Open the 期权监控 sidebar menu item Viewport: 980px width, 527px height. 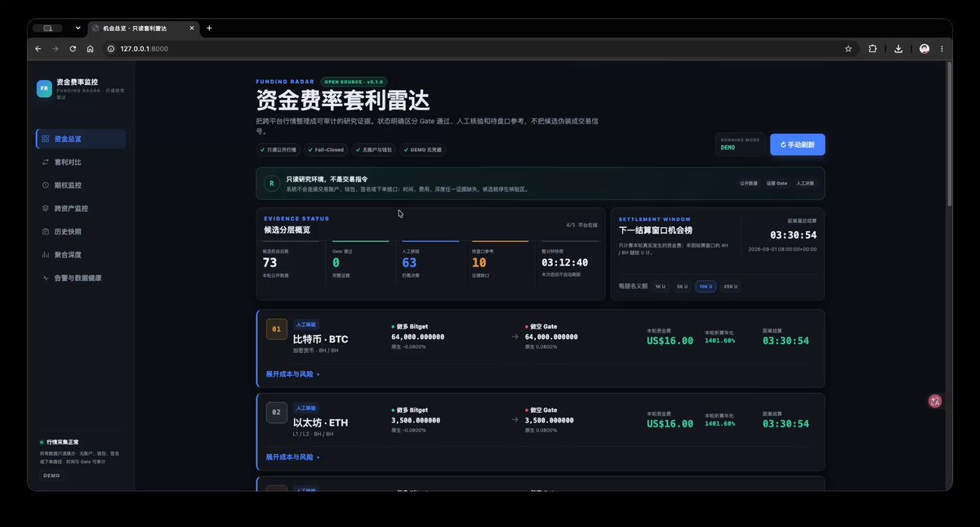click(x=81, y=185)
